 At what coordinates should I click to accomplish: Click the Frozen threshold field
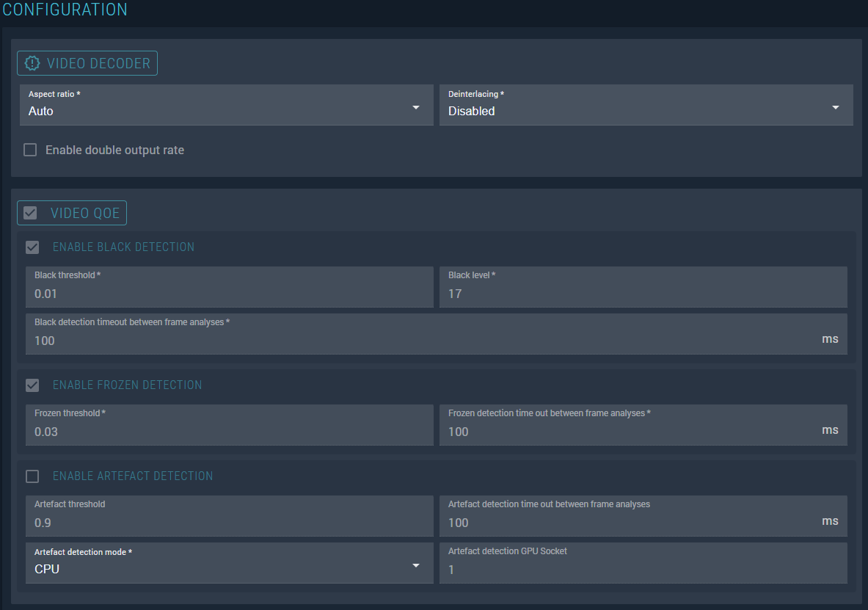point(229,432)
